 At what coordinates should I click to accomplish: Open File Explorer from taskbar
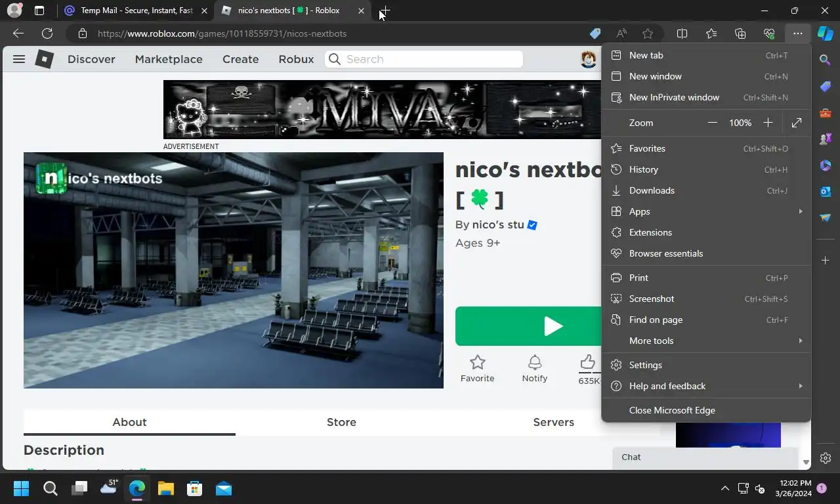coord(165,488)
